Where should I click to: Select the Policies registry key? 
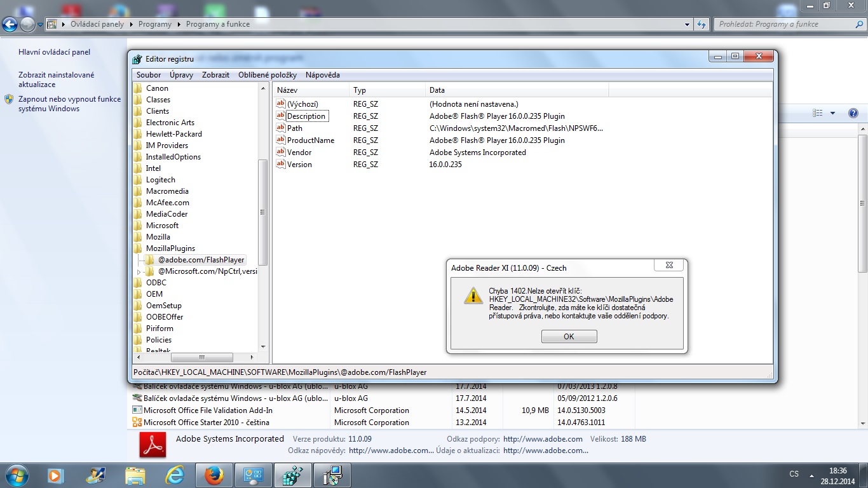point(158,340)
